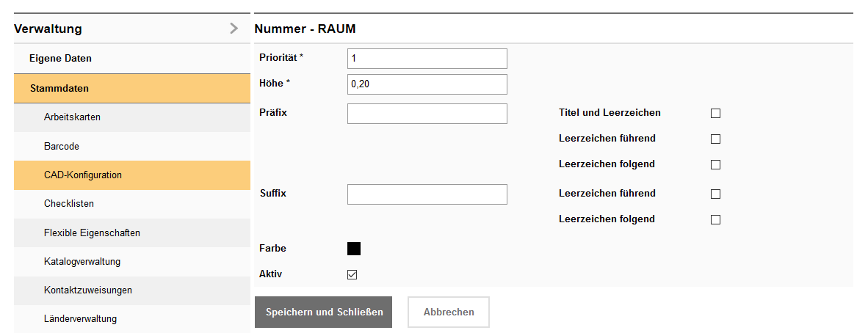
Task: Uncheck the Aktiv checkbox
Action: [x=352, y=275]
